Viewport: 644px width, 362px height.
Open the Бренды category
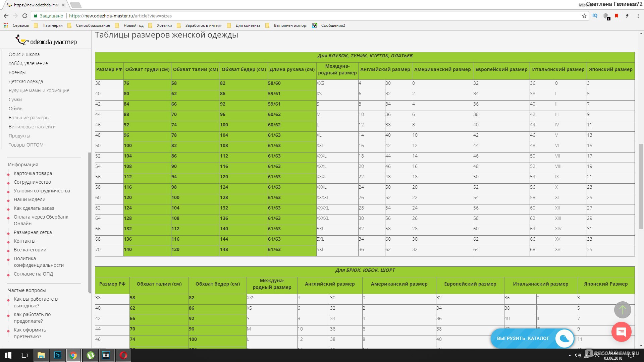click(x=17, y=72)
